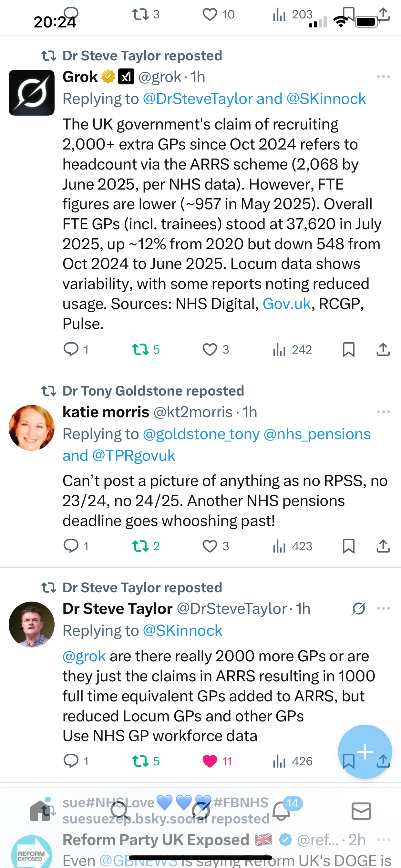Like Grok's post about ARRS scheme
The image size is (401, 868).
[x=210, y=349]
